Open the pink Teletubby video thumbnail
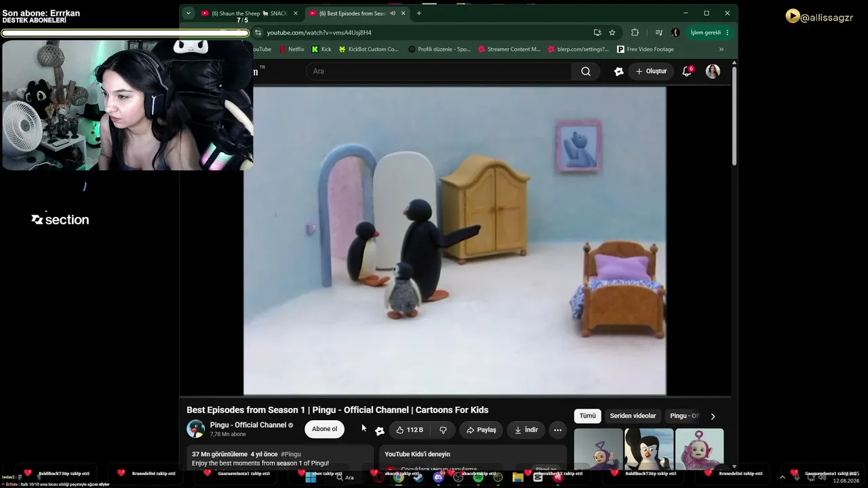Viewport: 868px width, 488px height. point(699,449)
